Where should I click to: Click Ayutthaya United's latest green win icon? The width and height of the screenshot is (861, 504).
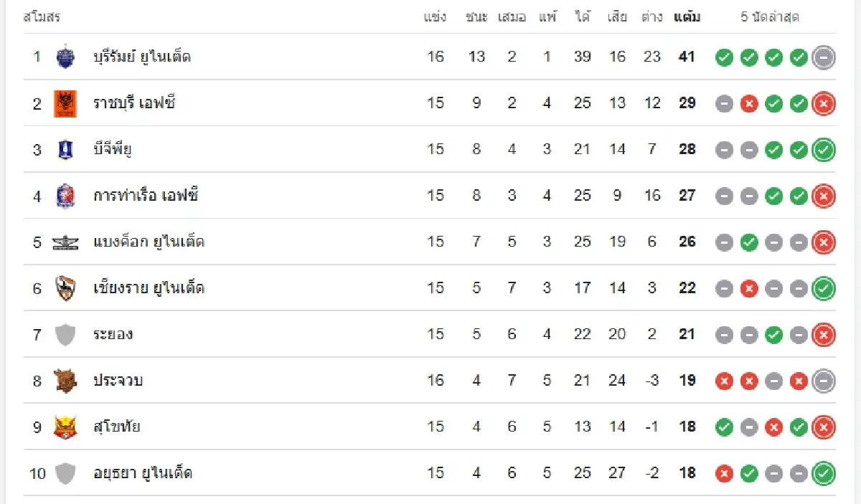point(824,473)
